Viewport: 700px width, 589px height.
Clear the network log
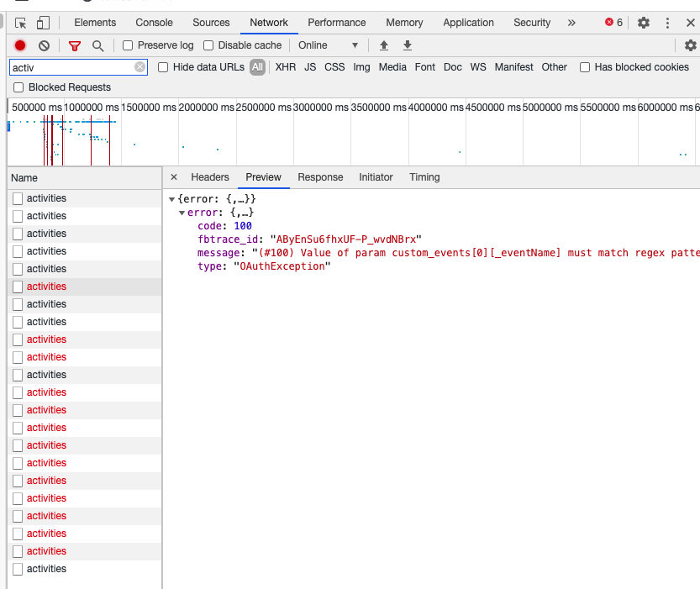coord(44,45)
